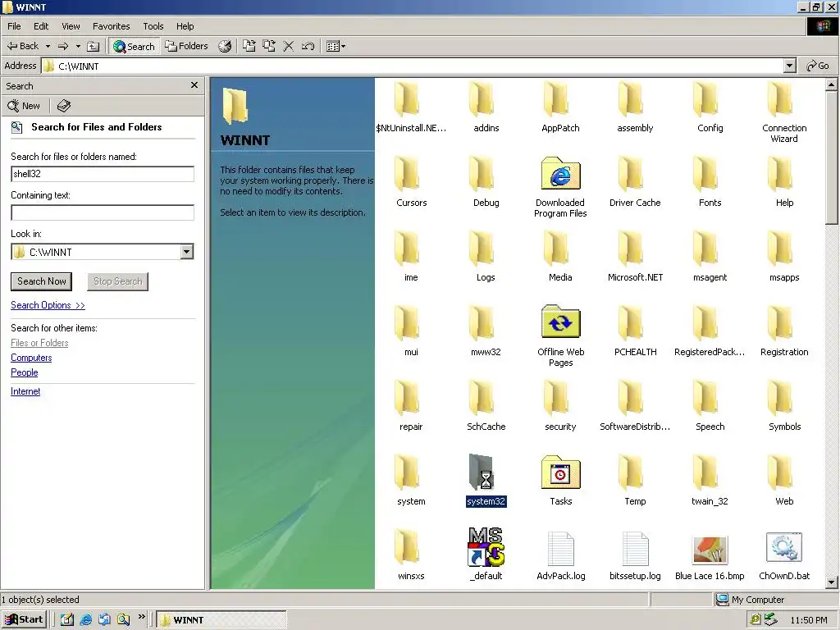The image size is (840, 630).
Task: Click the file name search field
Action: coord(103,174)
